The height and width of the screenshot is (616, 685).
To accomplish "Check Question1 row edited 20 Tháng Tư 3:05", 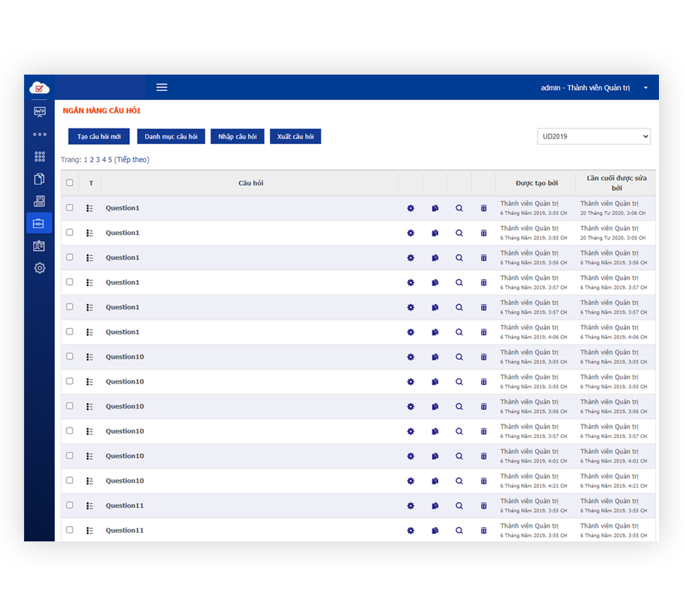I will tap(69, 232).
